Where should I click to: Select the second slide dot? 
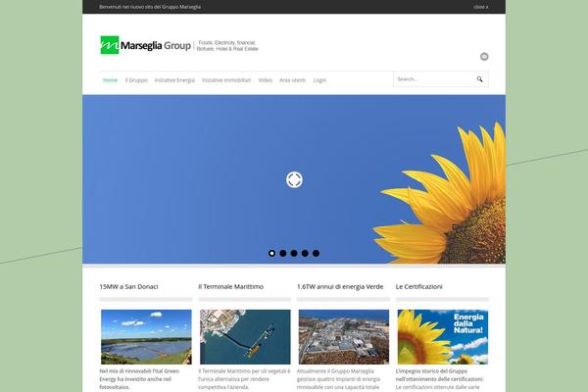point(283,253)
